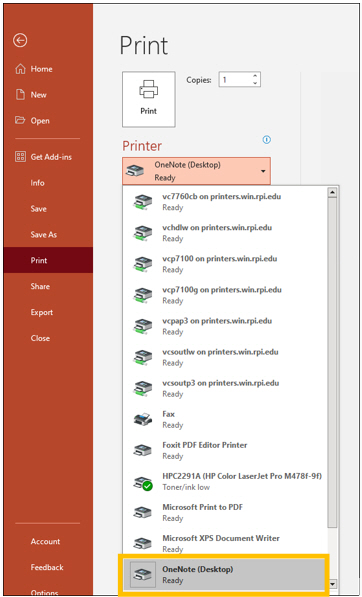Screen dimensions: 362x597
Task: Select the 'Fax' printer name
Action: tap(169, 414)
